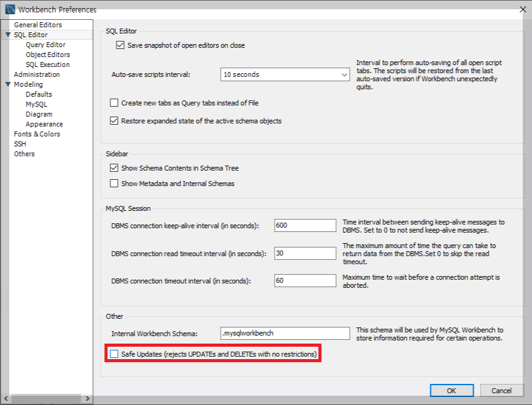Select Others in the sidebar
Screen dimensions: 532x405
(24, 154)
